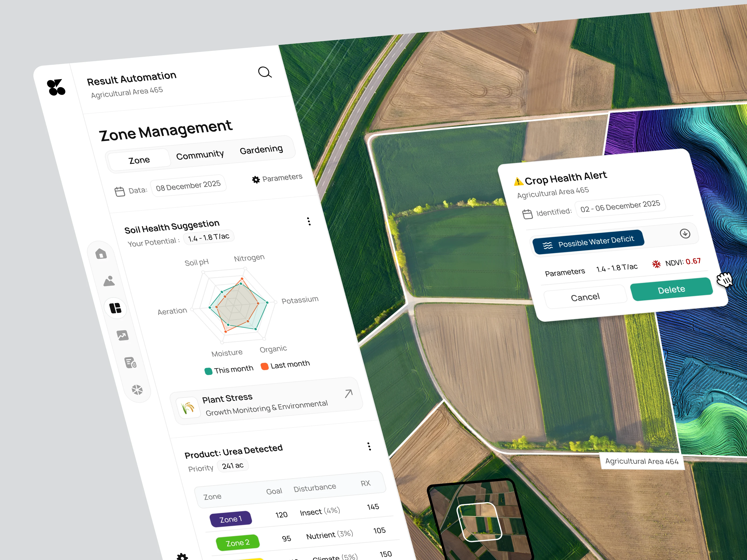Open the document report sidebar icon

pyautogui.click(x=130, y=363)
